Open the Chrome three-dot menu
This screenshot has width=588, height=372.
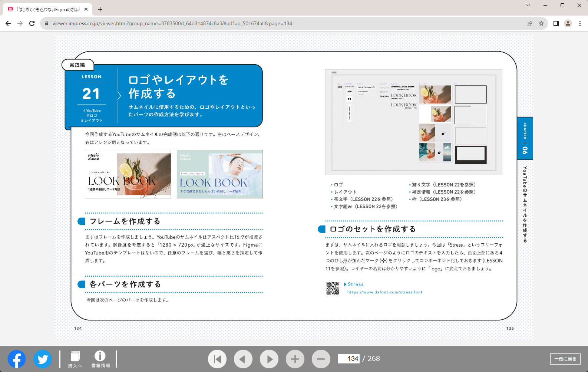(x=580, y=23)
